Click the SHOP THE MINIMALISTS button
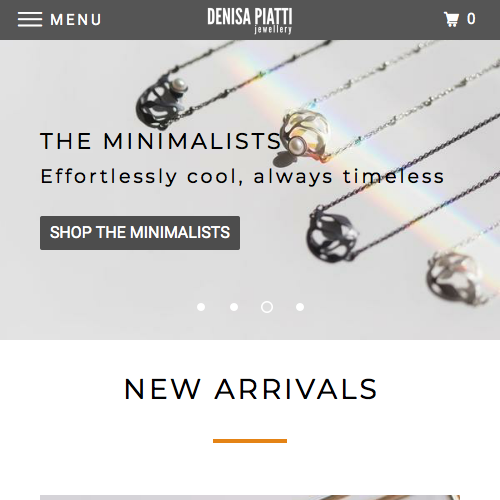 point(140,233)
